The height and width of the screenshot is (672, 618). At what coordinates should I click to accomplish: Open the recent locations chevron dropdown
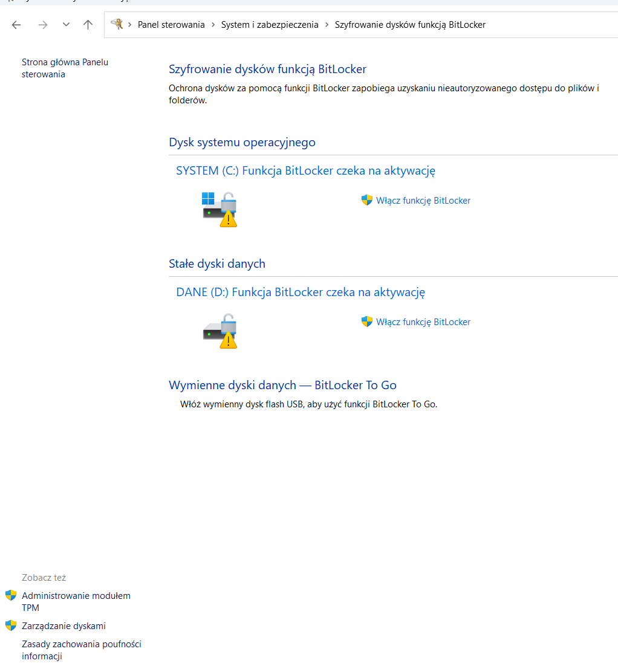(x=66, y=24)
